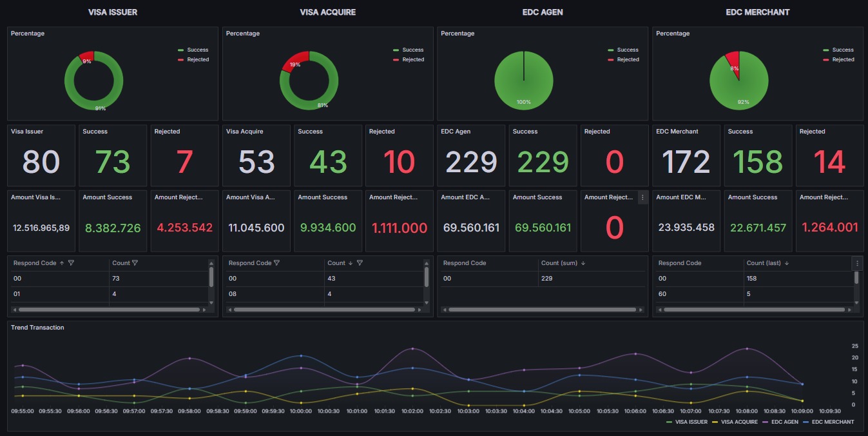Open filter on Visa Issuer Respond Code column
This screenshot has height=436, width=868.
[71, 263]
